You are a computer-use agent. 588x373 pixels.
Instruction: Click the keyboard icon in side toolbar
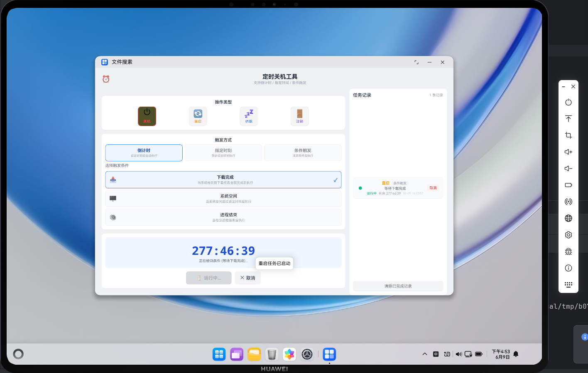568,285
